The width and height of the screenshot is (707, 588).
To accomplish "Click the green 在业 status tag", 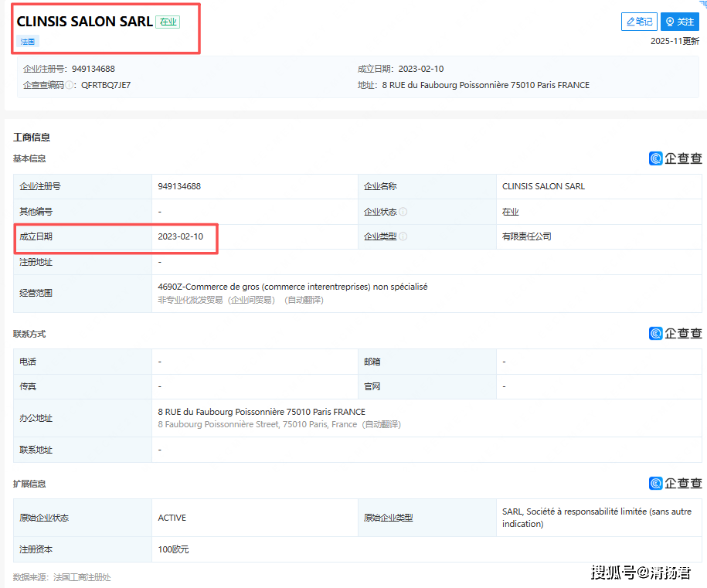I will [168, 22].
